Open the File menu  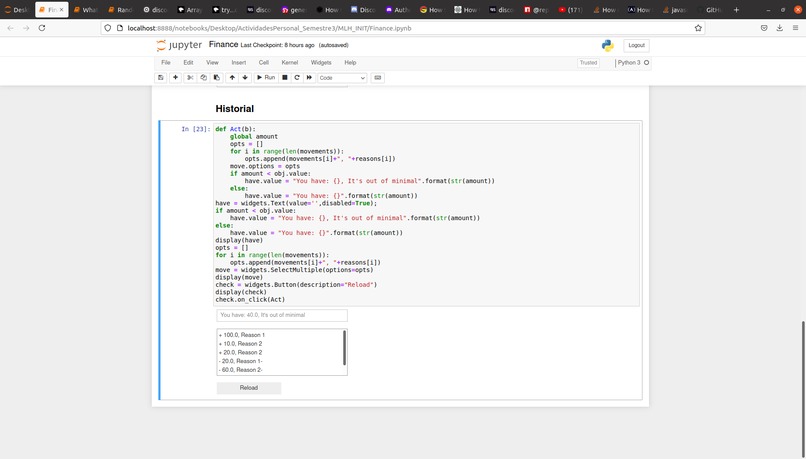pyautogui.click(x=166, y=63)
